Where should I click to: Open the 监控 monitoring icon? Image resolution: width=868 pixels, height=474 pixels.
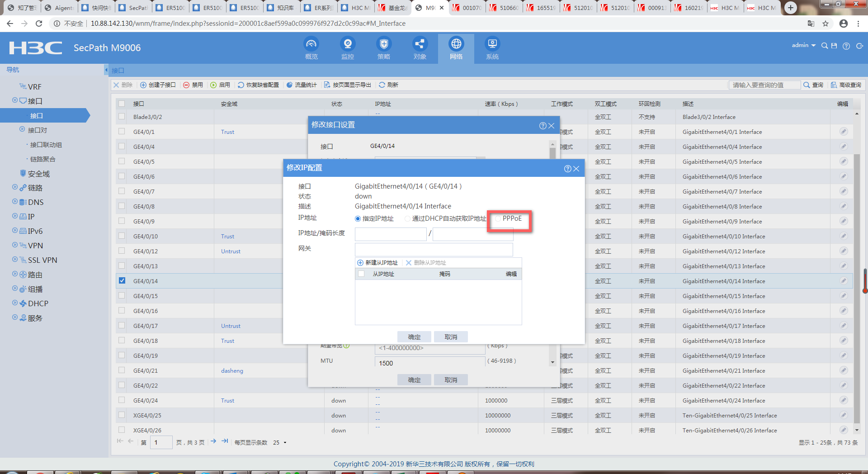tap(347, 44)
